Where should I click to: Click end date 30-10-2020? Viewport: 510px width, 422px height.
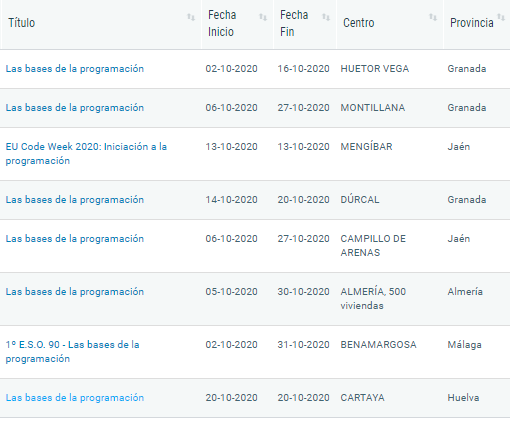(x=303, y=292)
